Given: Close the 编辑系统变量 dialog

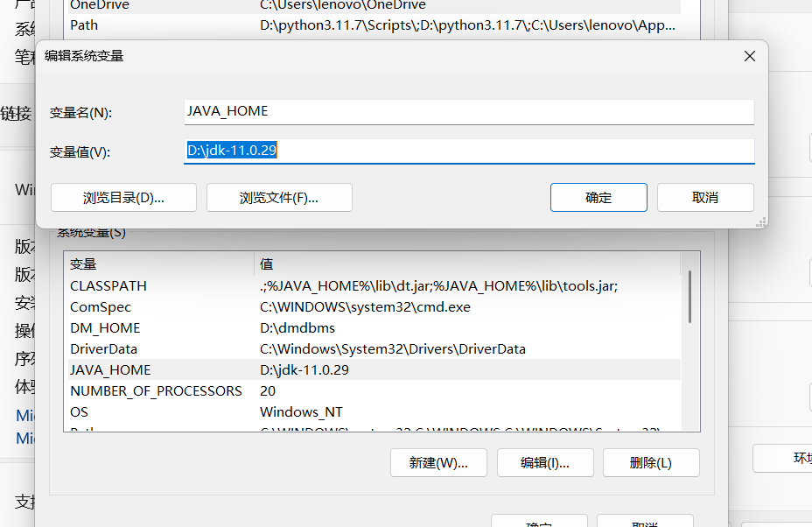Looking at the screenshot, I should pos(749,56).
